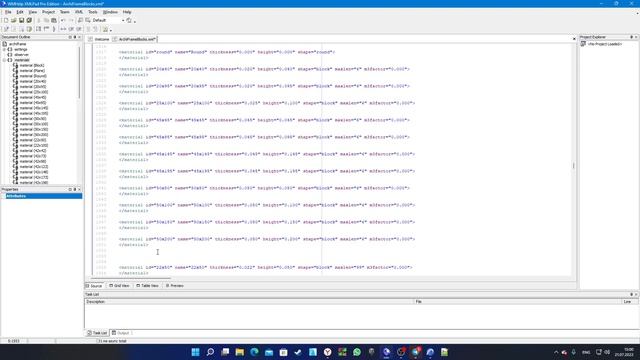Switch to the Table View tab
640x360 pixels.
[147, 286]
